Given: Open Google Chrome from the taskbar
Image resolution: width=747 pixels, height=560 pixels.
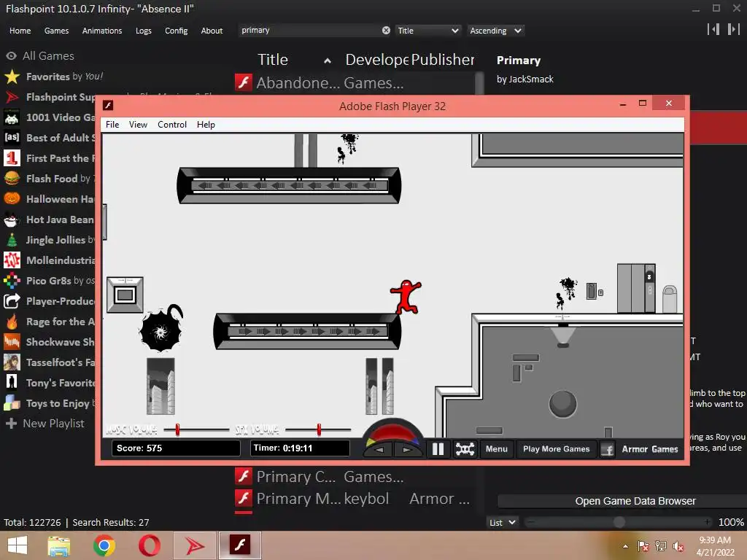Looking at the screenshot, I should (104, 545).
